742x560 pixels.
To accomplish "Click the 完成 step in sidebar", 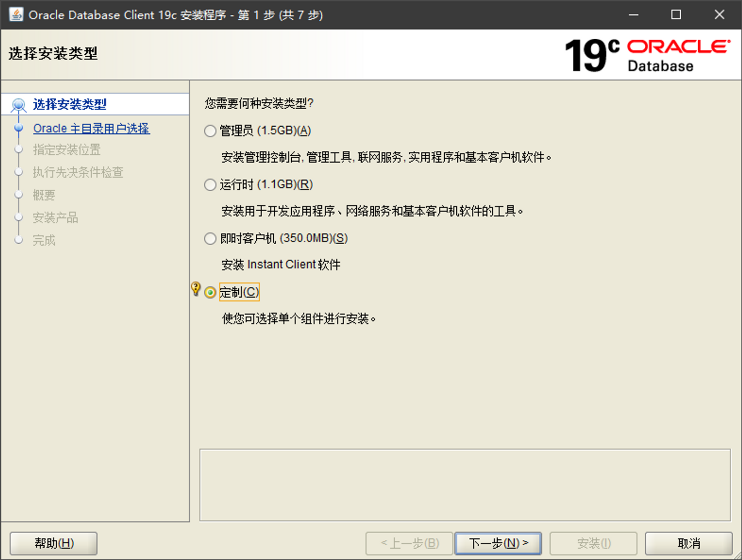I will [44, 240].
